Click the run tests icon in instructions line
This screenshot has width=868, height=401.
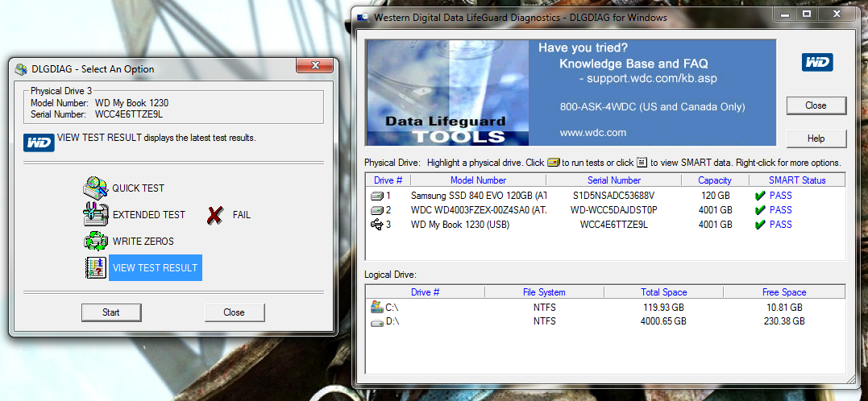coord(553,163)
